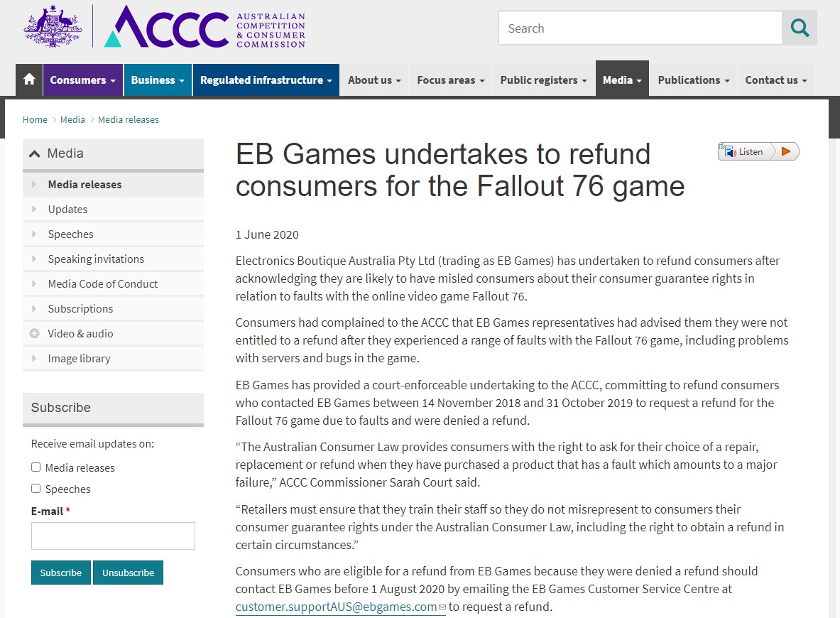The height and width of the screenshot is (618, 840).
Task: Click the Media releases breadcrumb link
Action: [129, 120]
